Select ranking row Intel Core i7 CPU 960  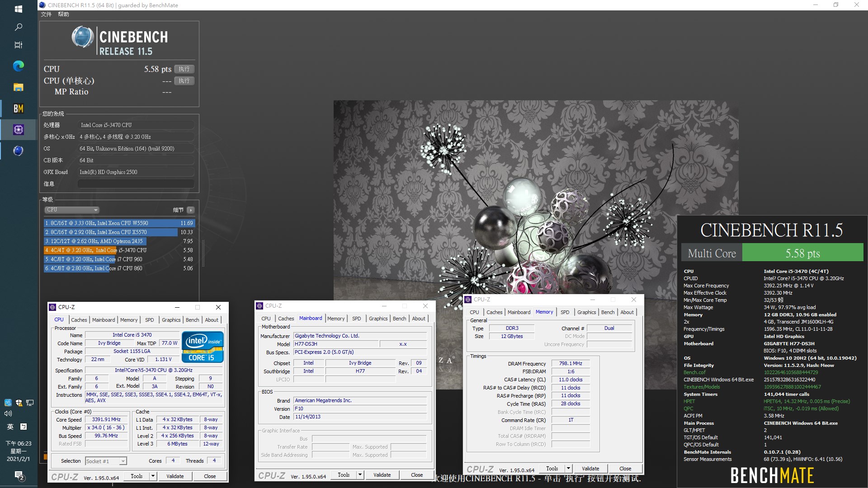(119, 259)
